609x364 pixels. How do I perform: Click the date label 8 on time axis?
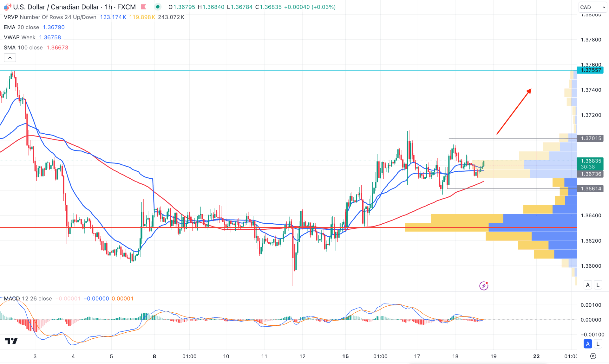click(154, 356)
